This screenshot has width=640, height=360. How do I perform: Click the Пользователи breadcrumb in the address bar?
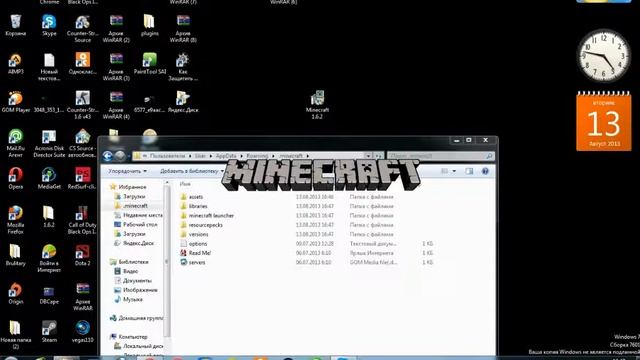click(x=167, y=156)
